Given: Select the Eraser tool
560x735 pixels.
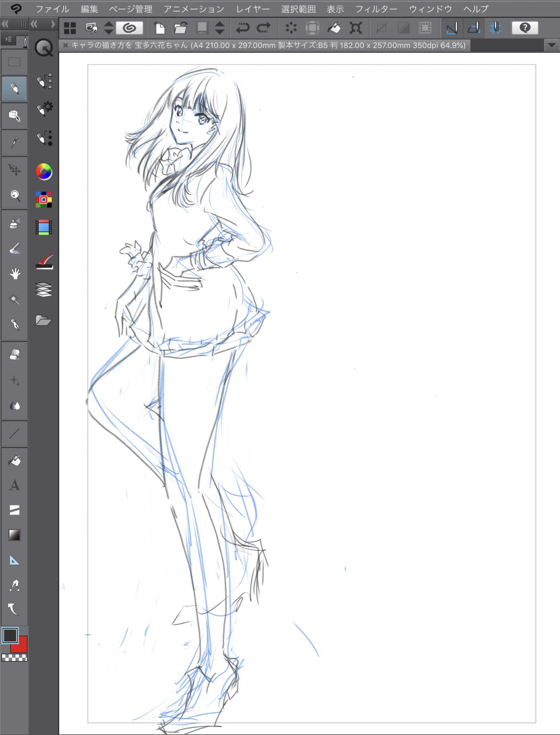Looking at the screenshot, I should pos(14,355).
